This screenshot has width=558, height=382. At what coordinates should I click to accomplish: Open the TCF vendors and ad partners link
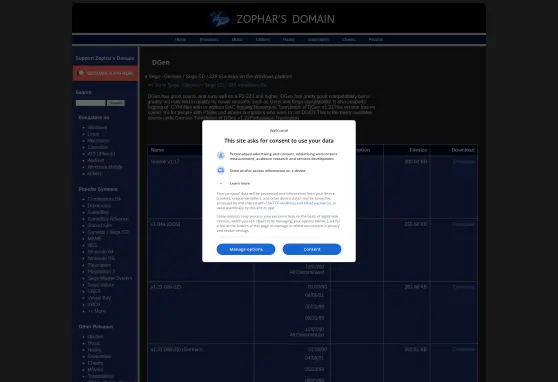coord(298,203)
